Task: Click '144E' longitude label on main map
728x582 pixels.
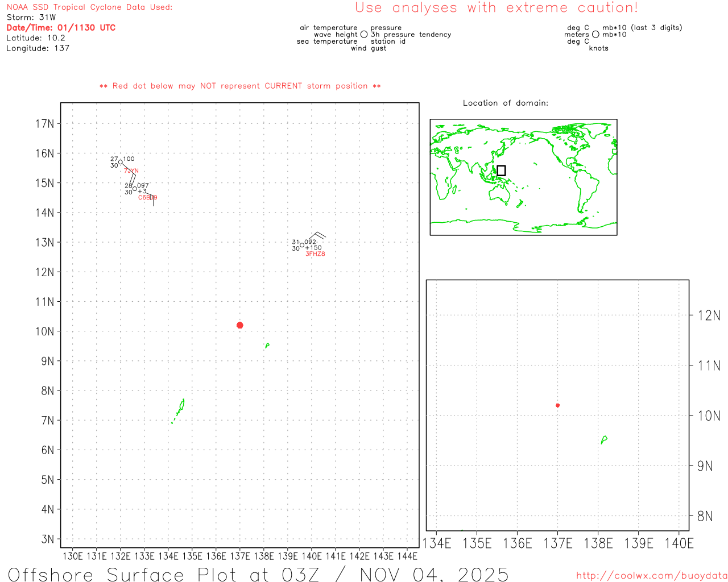Action: pos(407,556)
